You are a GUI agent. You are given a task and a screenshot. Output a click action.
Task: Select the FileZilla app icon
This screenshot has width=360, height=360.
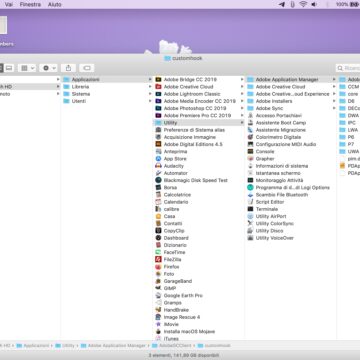coord(158,259)
